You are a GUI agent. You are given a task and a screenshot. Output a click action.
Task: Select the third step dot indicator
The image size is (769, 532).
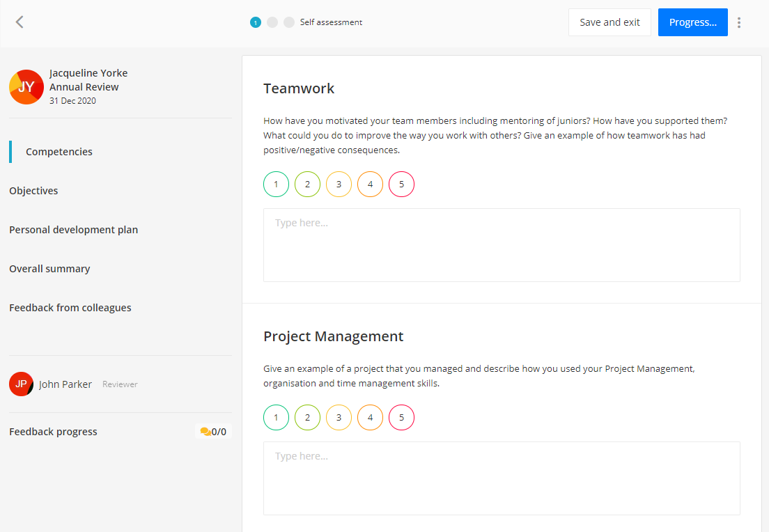click(288, 22)
